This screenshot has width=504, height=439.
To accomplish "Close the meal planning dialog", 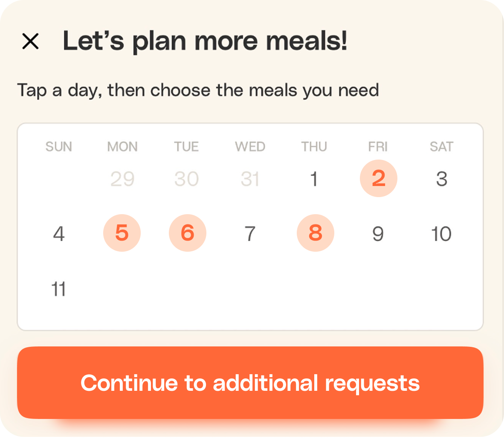I will point(30,41).
